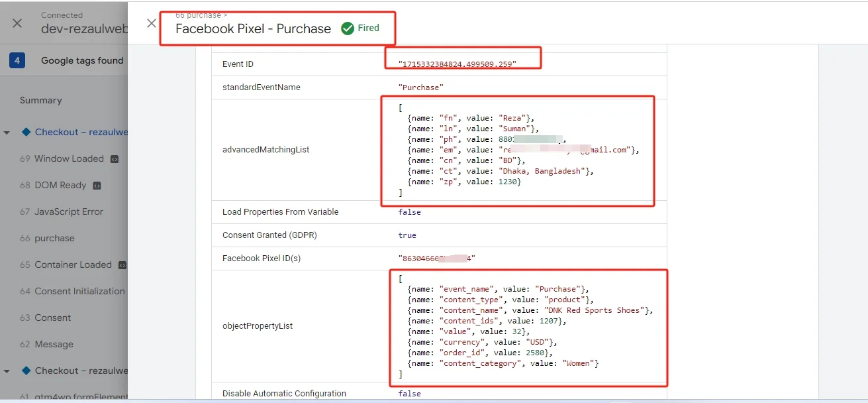868x403 pixels.
Task: Click the code icon next to DOM Ready
Action: 97,186
